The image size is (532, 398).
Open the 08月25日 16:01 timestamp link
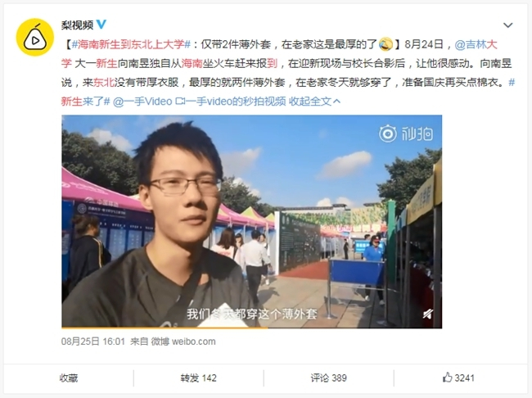(x=93, y=341)
